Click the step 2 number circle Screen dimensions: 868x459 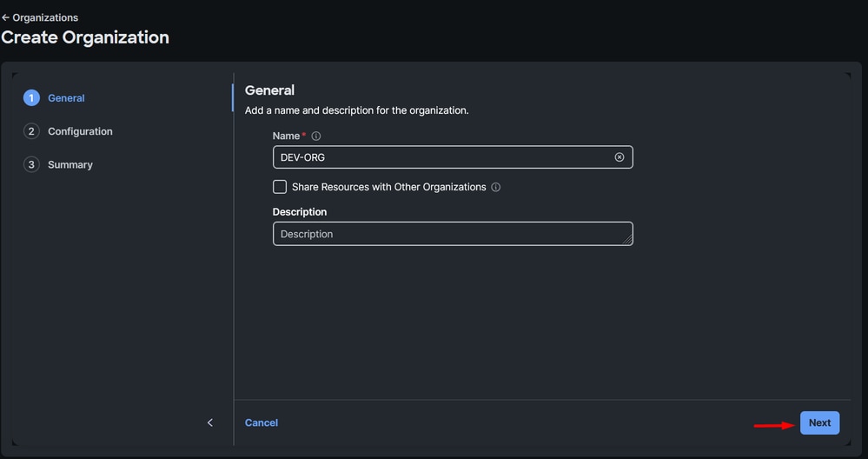31,131
